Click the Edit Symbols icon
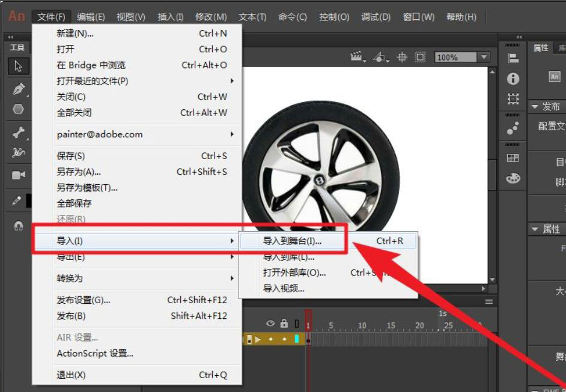566x392 pixels. click(380, 56)
